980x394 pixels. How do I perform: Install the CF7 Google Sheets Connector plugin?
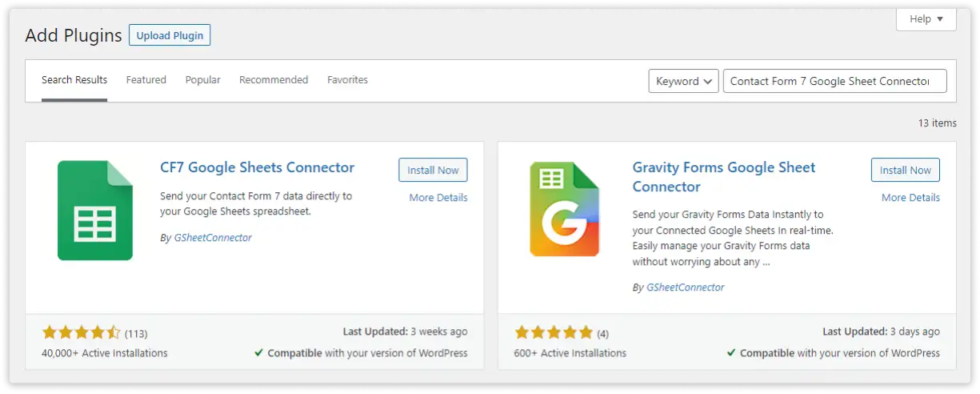[x=433, y=170]
